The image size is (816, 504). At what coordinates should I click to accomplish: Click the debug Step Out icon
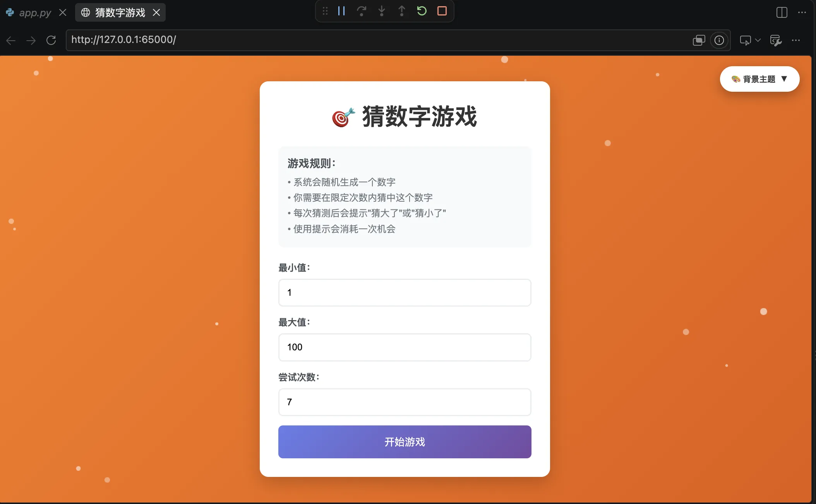coord(402,11)
